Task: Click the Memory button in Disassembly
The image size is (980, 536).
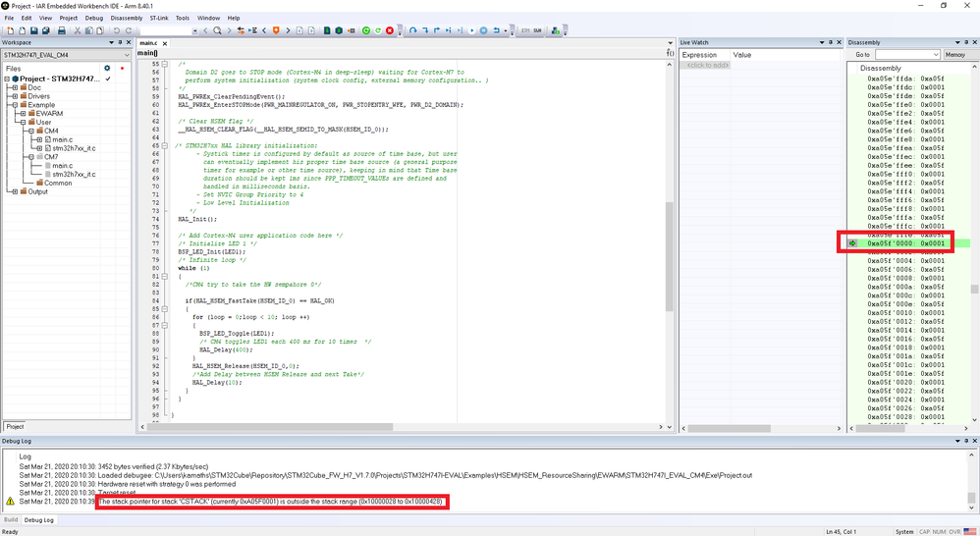Action: click(955, 55)
